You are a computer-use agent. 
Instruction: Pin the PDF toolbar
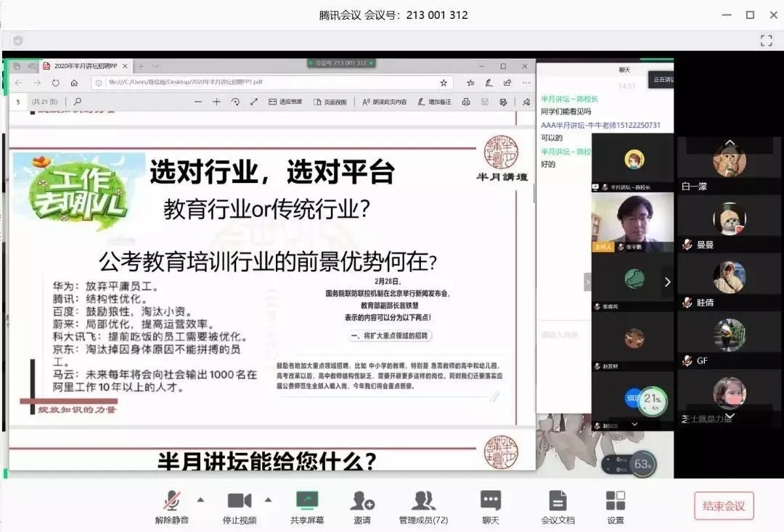(526, 102)
